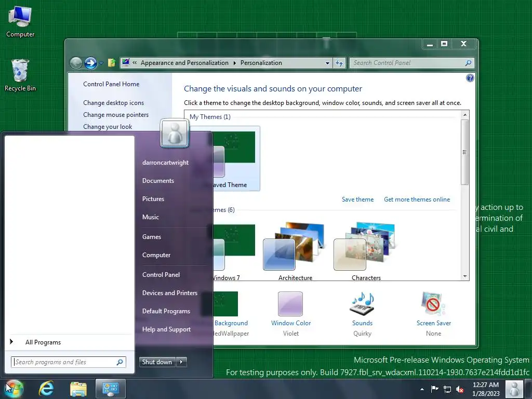Screen dimensions: 532x399
Task: Click the Control Panel address bar icon
Action: (126, 62)
